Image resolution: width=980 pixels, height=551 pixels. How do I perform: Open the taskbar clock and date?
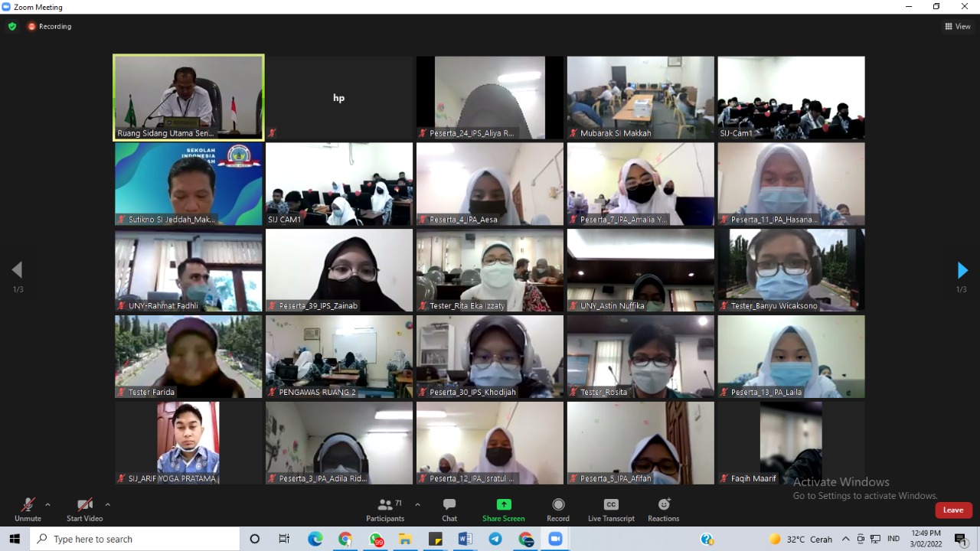tap(926, 539)
